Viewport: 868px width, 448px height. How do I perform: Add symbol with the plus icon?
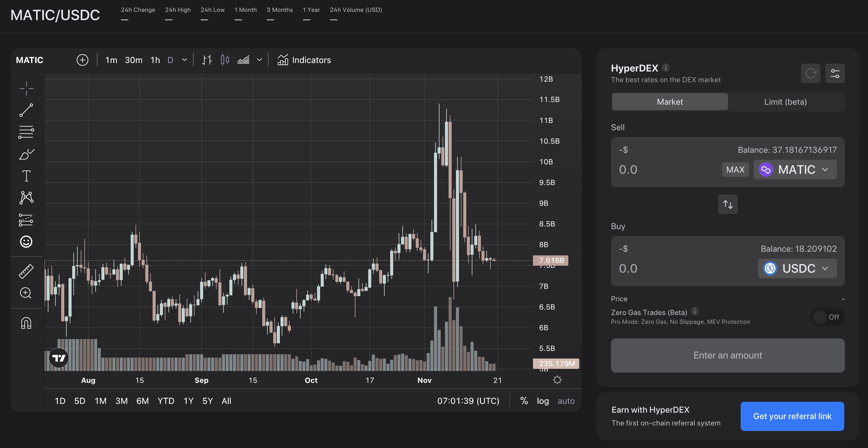tap(82, 60)
